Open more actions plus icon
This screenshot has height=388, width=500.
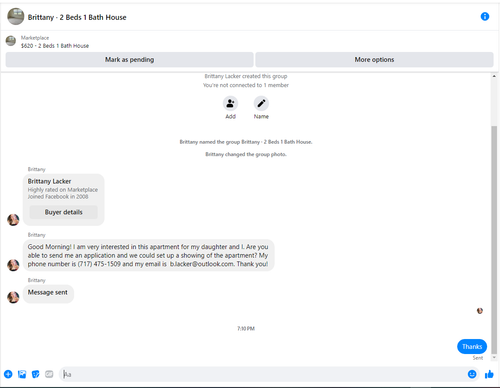8,374
